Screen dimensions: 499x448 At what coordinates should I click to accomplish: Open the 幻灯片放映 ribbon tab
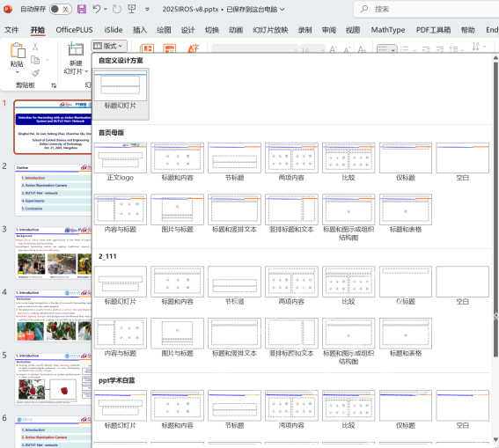coord(270,30)
